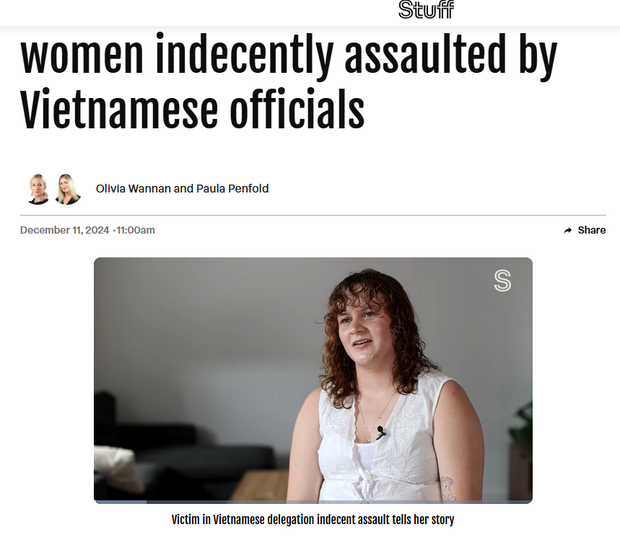Click the video caption about victim's story
This screenshot has width=620, height=540.
(313, 519)
